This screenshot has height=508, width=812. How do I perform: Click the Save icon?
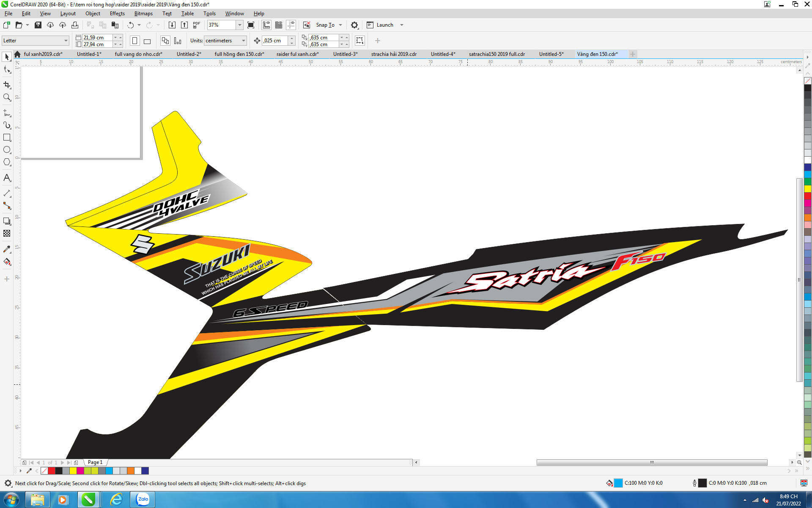38,25
